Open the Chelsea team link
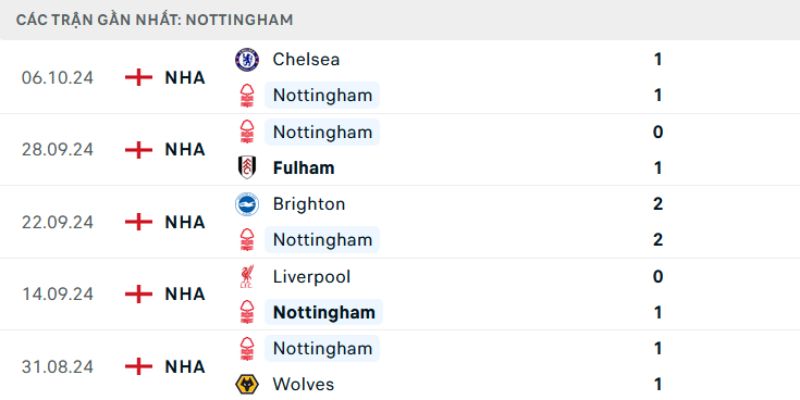The image size is (800, 400). (x=305, y=59)
